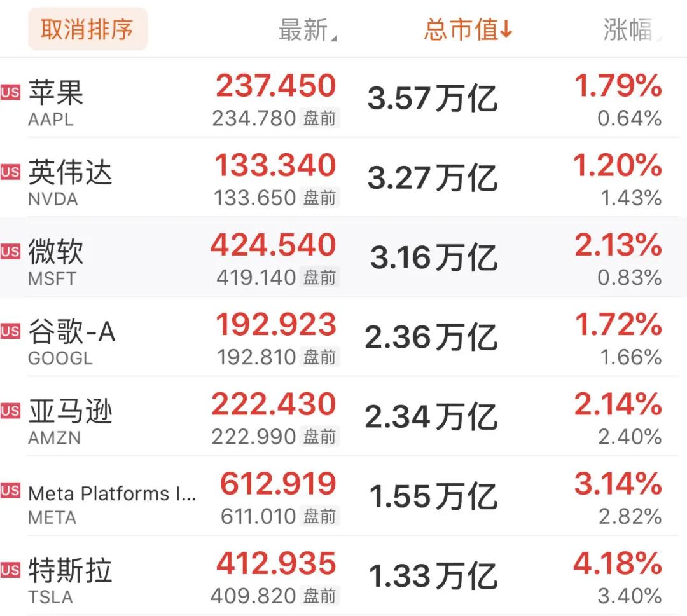Click the US market badge next to 苹果
Screen dimensions: 687x616
coord(10,90)
